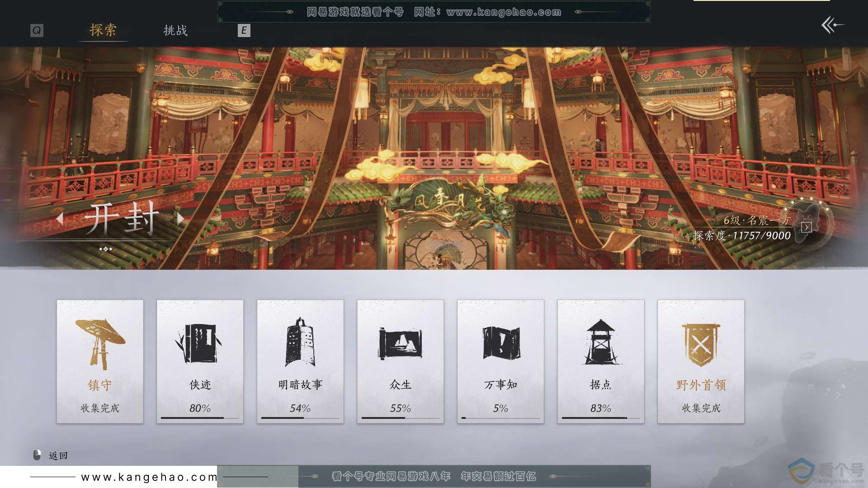Click the 5% value on 万事知 card
Viewport: 868px width, 488px height.
tap(500, 408)
